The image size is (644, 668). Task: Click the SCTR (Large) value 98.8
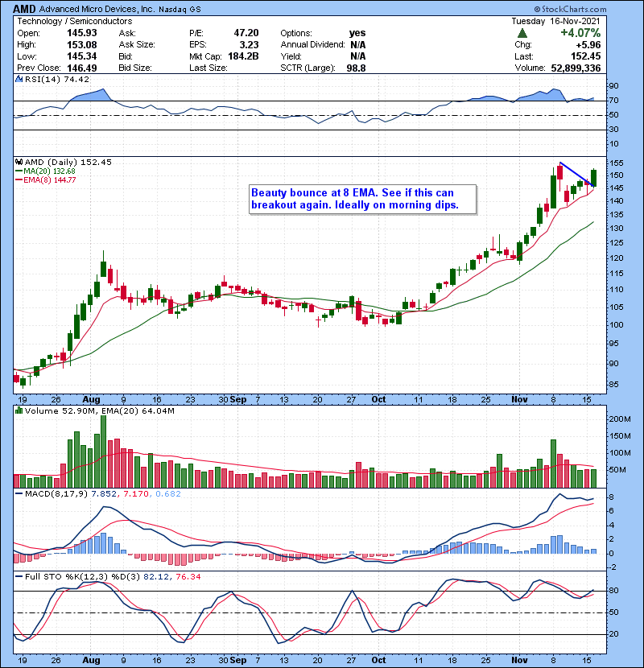[356, 68]
